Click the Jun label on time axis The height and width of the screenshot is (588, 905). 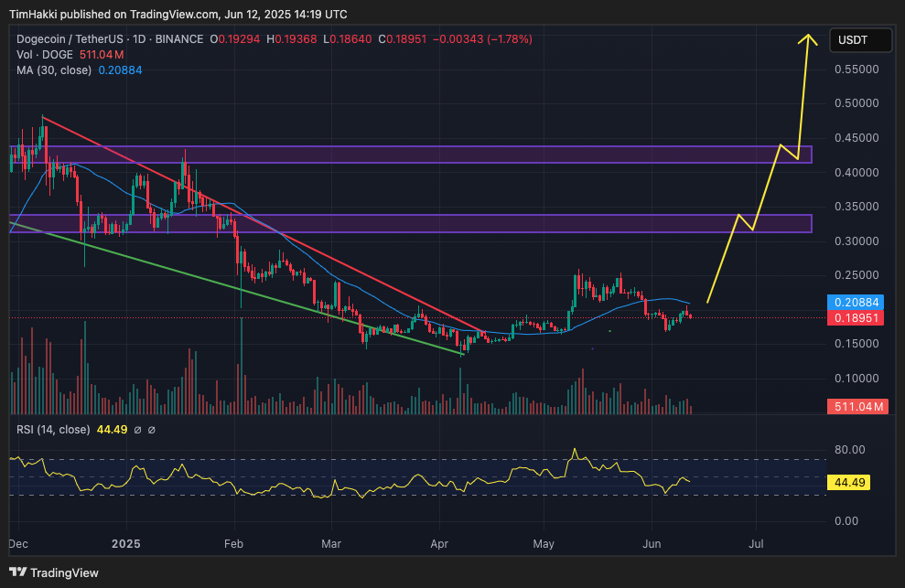tap(652, 544)
